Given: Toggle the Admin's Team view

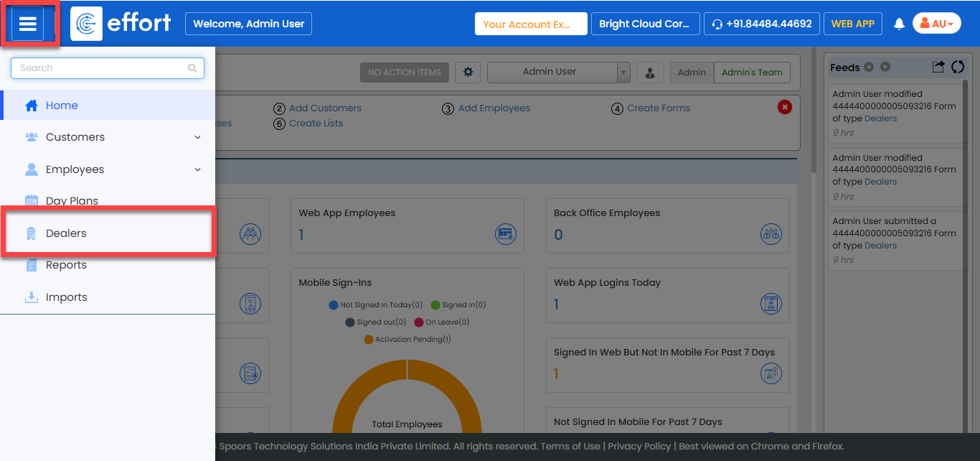Looking at the screenshot, I should click(x=752, y=73).
